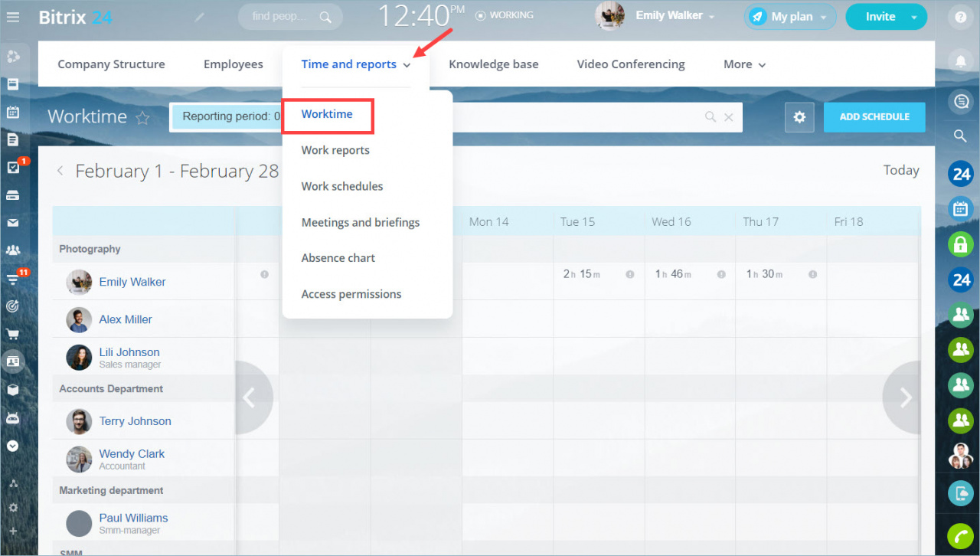Open the worktime settings gear button

pos(799,117)
